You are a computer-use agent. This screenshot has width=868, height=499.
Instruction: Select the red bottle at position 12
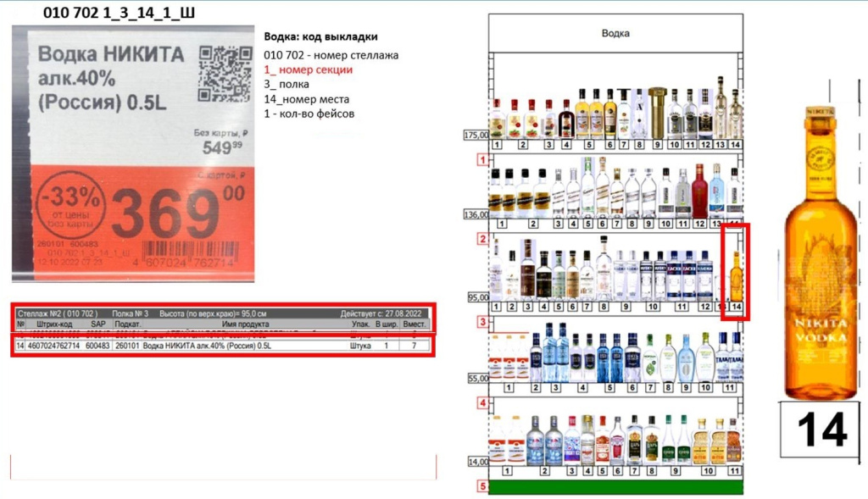699,192
